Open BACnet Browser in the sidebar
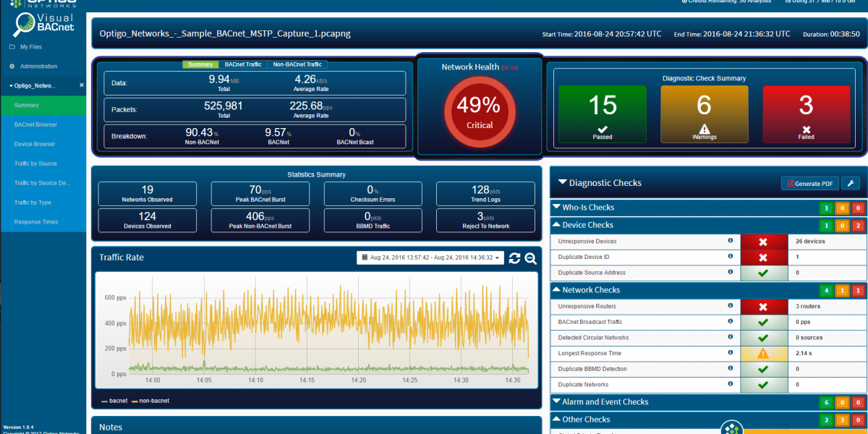 [x=43, y=124]
